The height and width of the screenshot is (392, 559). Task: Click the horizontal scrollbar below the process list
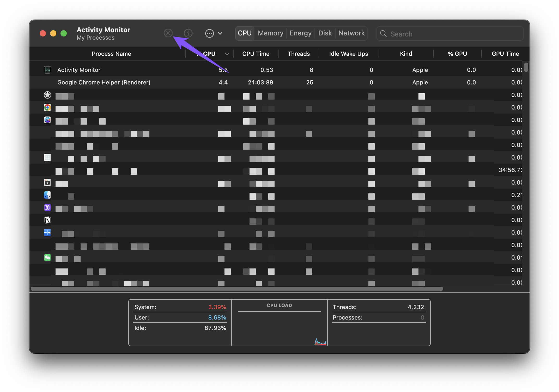(x=237, y=289)
